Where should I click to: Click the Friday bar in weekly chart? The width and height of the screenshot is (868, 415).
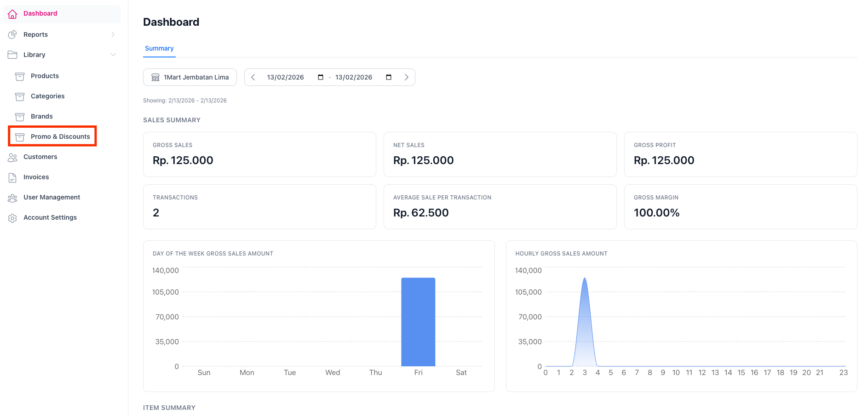[418, 322]
